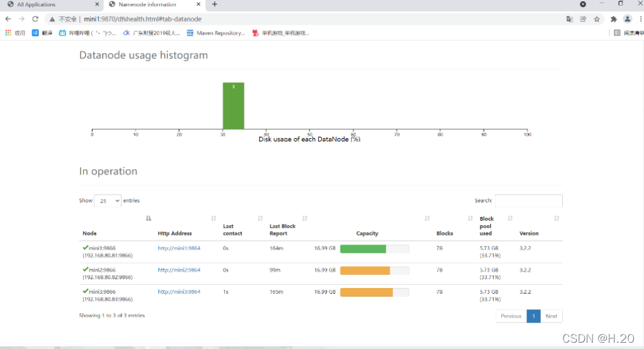
Task: Open the apps grid bookmark
Action: (15, 33)
